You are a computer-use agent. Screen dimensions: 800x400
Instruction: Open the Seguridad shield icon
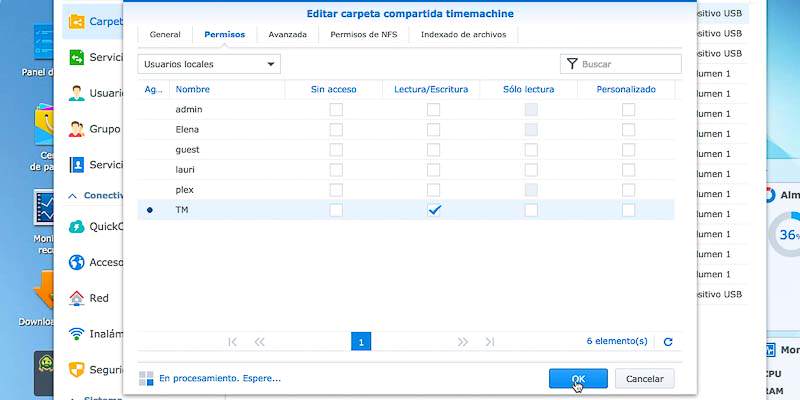pyautogui.click(x=77, y=369)
